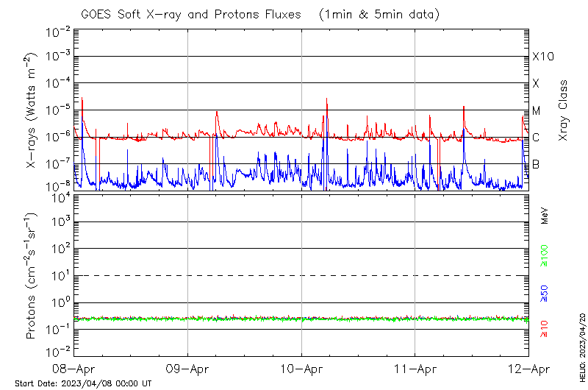Select the 'X-rays (Watts m⁻²)' axis label
The height and width of the screenshot is (390, 588).
click(32, 110)
